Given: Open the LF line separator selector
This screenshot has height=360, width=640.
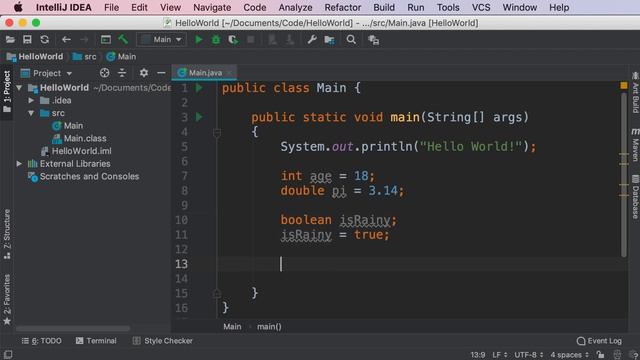Looking at the screenshot, I should tap(500, 355).
